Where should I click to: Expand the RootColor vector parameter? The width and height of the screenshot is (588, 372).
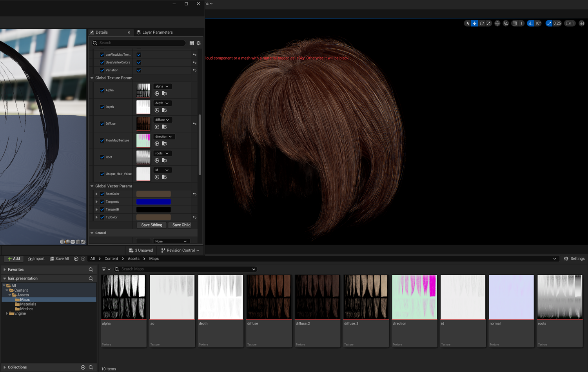pos(96,194)
